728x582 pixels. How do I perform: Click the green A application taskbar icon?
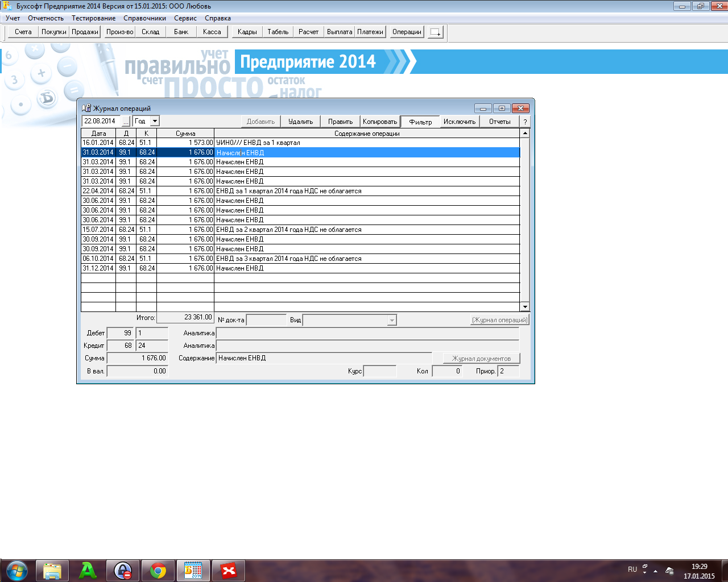[x=88, y=570]
